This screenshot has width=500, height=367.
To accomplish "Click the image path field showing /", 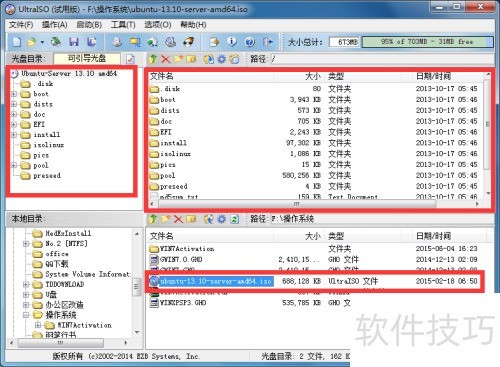I will 382,59.
